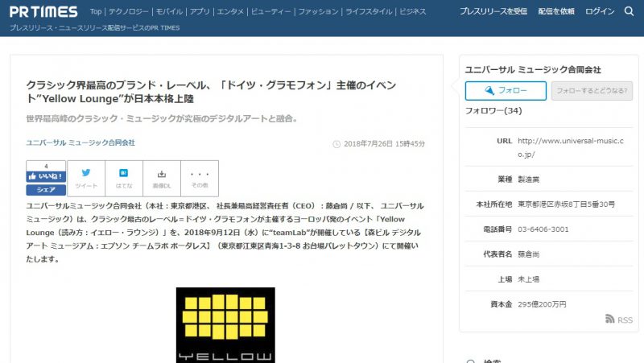Click 配信を依頼 link
Screen dimensions: 644x363
click(556, 11)
